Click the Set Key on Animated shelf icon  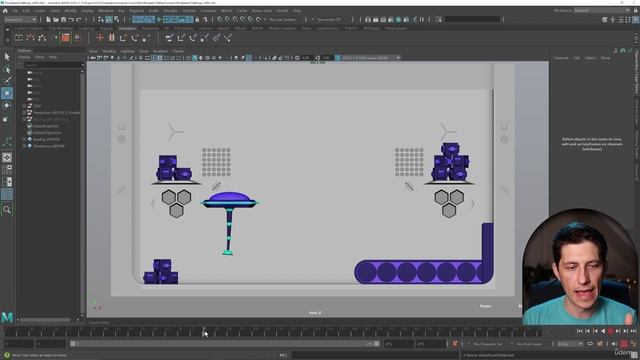111,38
